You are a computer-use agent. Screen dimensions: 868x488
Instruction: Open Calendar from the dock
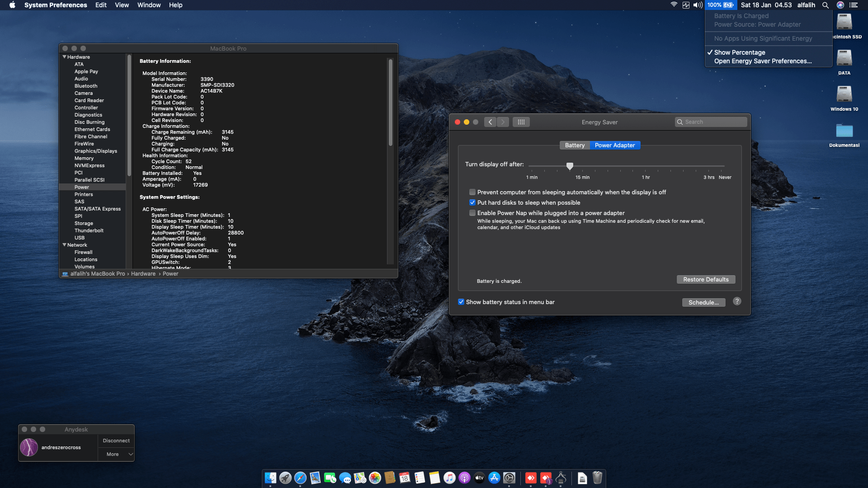tap(405, 478)
